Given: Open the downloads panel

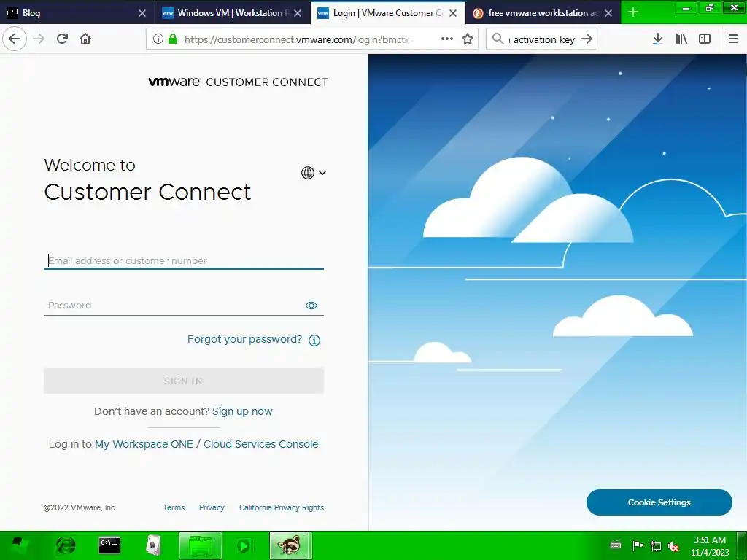Looking at the screenshot, I should pos(658,39).
